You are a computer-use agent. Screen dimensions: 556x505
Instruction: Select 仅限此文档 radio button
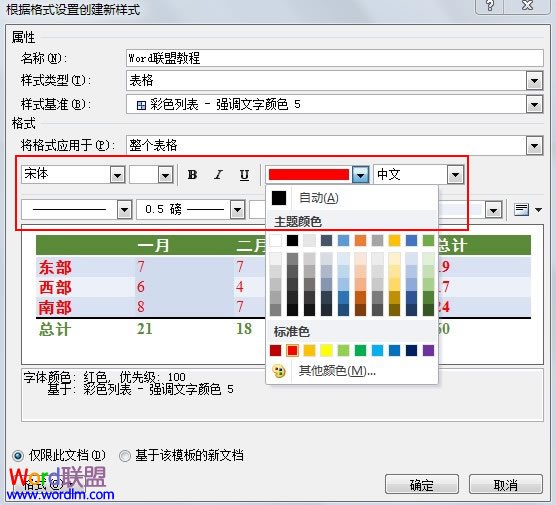click(18, 455)
